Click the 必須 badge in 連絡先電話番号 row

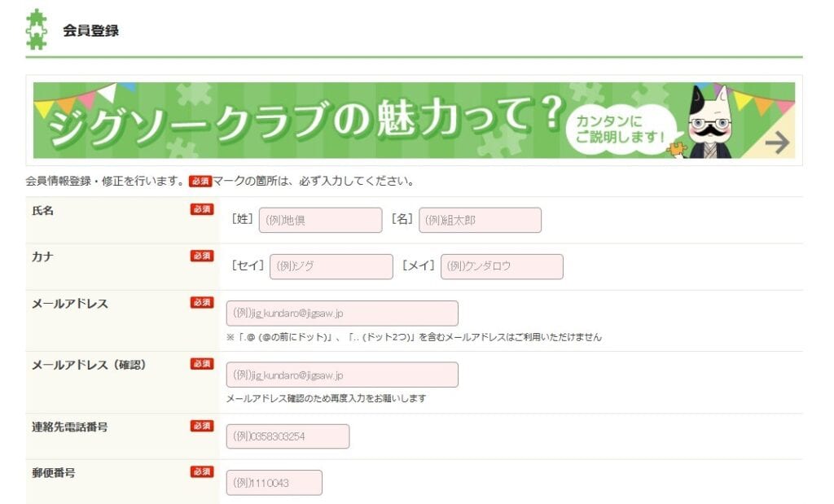tap(202, 426)
